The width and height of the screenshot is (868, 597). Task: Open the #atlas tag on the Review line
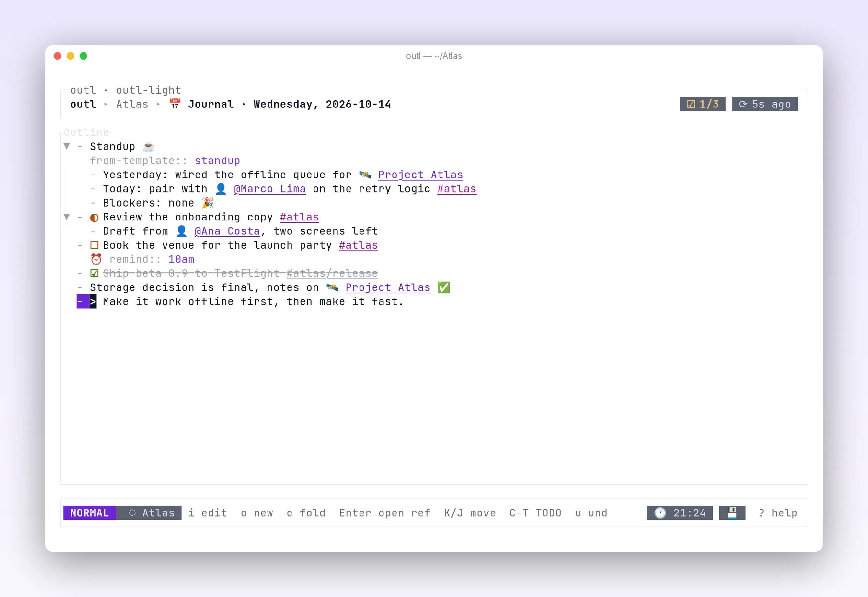click(x=299, y=217)
